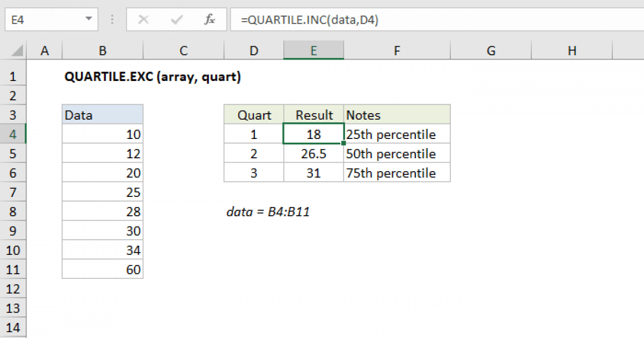Click the Insert Function fx icon
This screenshot has width=644, height=338.
(209, 19)
